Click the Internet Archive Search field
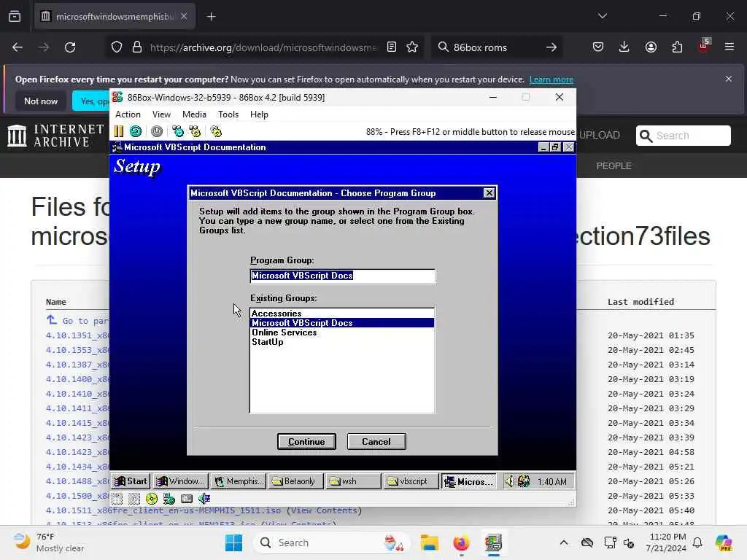Screen dimensions: 747x560 coord(683,136)
